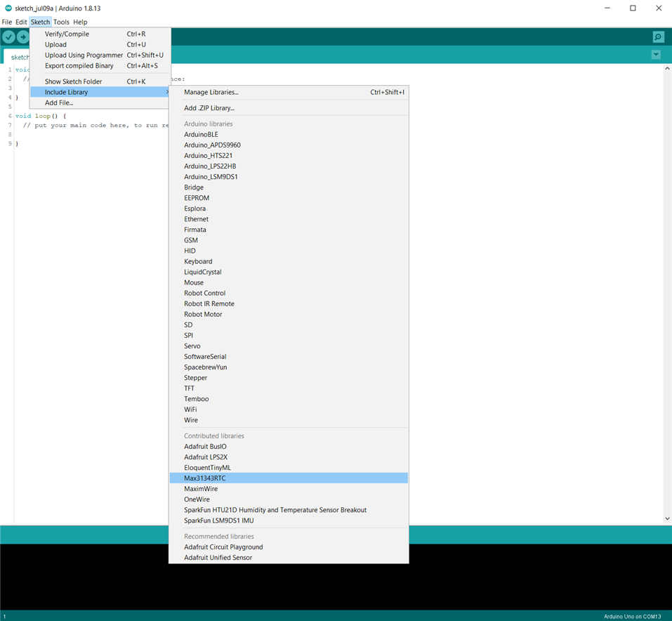The width and height of the screenshot is (672, 621).
Task: Include the SPI library
Action: (x=289, y=335)
